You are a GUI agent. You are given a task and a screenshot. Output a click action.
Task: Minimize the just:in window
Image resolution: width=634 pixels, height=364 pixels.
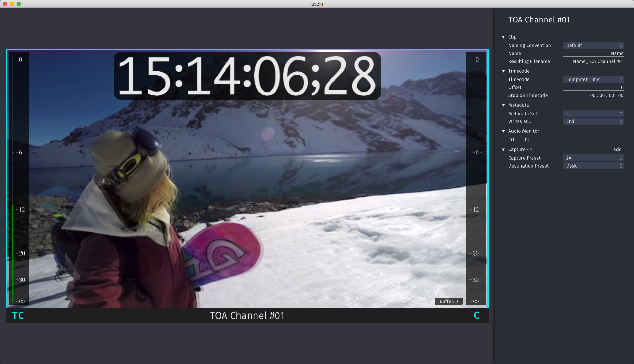pyautogui.click(x=12, y=4)
